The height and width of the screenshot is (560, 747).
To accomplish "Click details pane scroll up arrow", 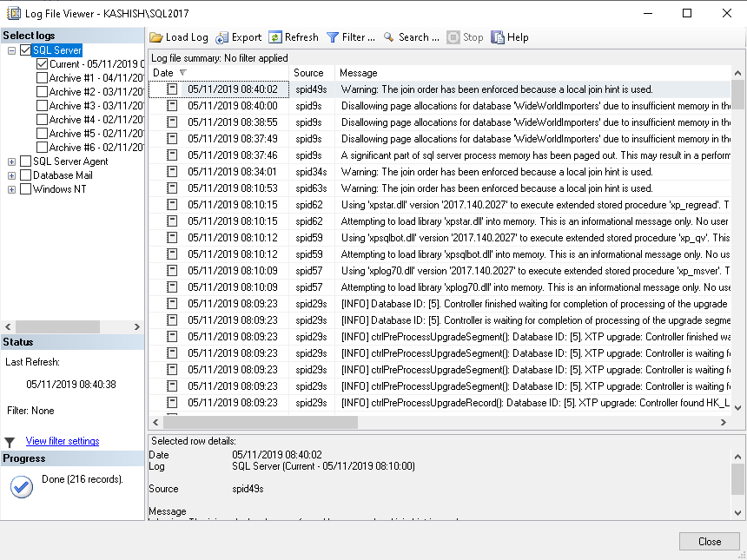I will tap(738, 457).
